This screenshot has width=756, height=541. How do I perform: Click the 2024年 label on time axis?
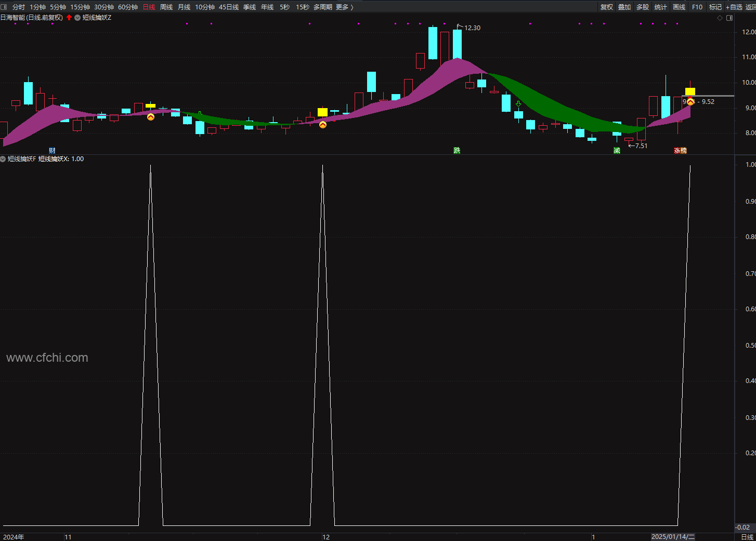point(14,537)
